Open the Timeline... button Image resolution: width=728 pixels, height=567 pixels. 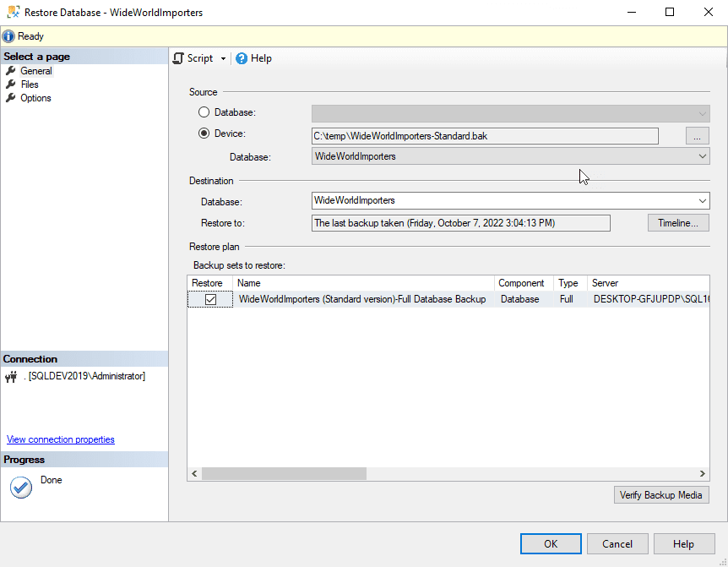[678, 223]
